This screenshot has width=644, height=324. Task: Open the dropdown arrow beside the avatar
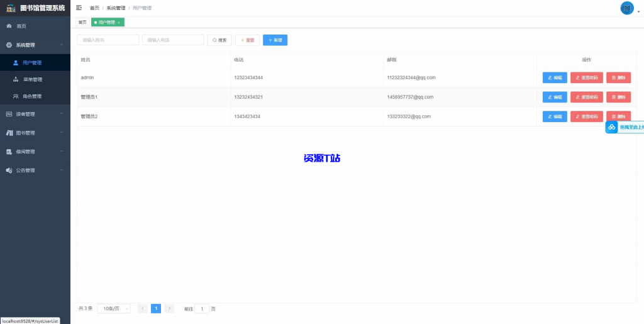639,12
